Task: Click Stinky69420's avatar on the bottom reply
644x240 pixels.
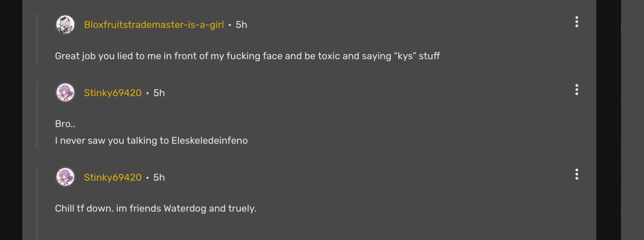Action: coord(65,177)
